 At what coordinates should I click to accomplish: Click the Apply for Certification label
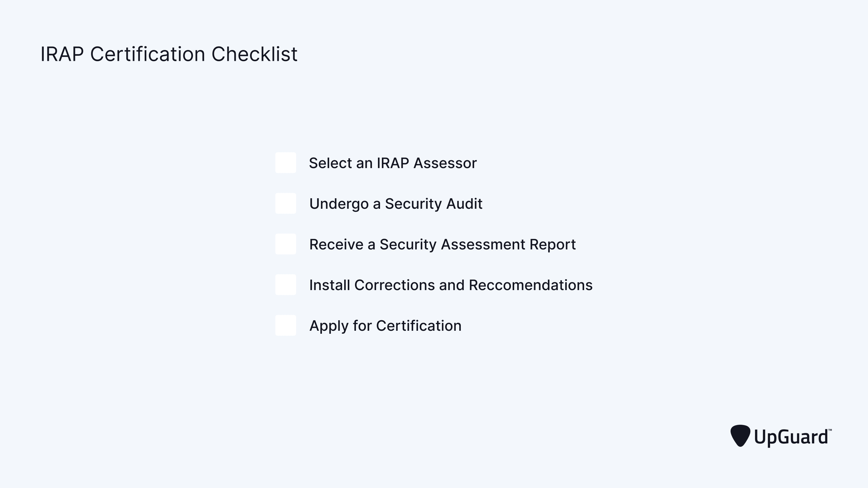[x=385, y=326]
